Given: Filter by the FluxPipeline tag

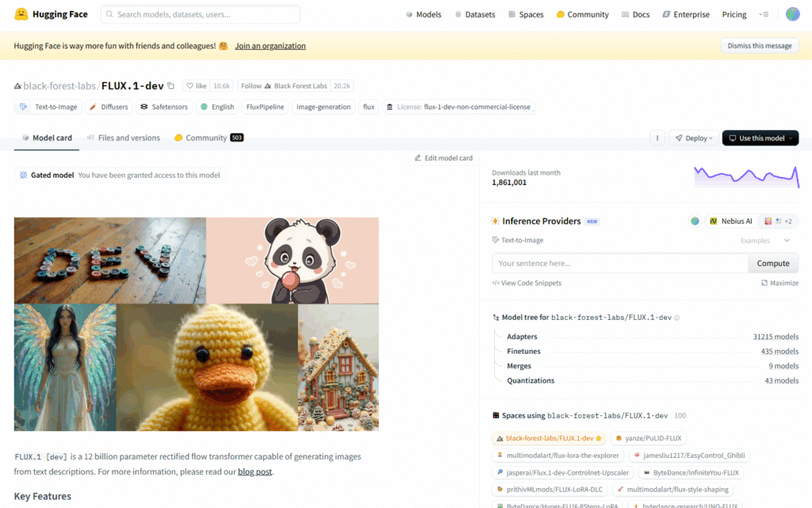Looking at the screenshot, I should [265, 107].
